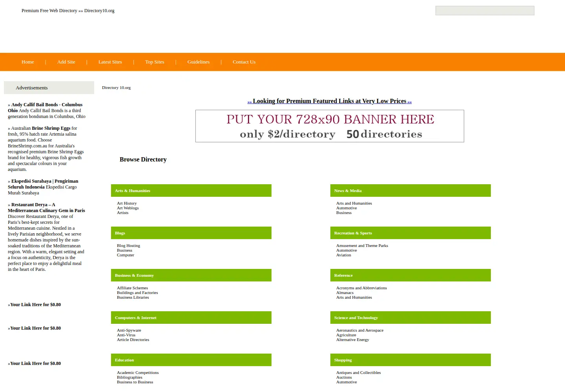Select the Auctions subcategory
The width and height of the screenshot is (565, 392).
(x=344, y=377)
